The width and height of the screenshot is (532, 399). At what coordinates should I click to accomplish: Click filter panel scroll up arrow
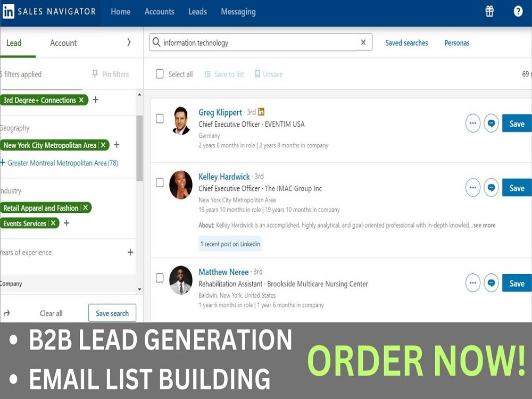point(139,94)
